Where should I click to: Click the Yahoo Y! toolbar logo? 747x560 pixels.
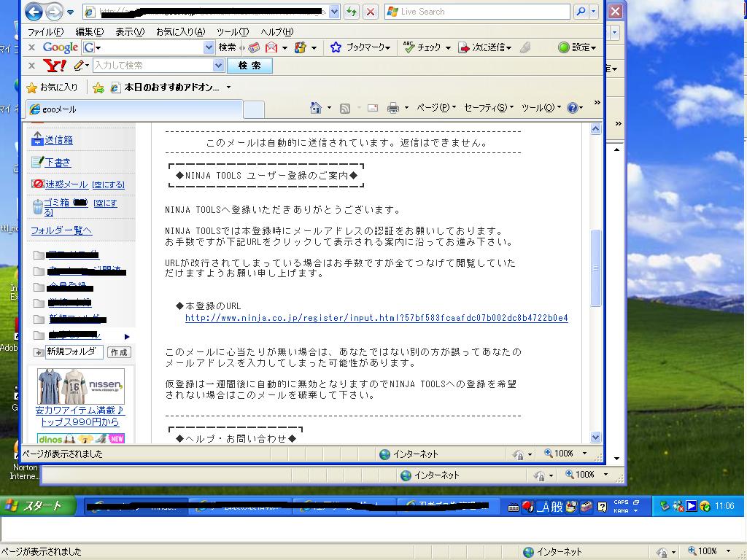tap(55, 65)
